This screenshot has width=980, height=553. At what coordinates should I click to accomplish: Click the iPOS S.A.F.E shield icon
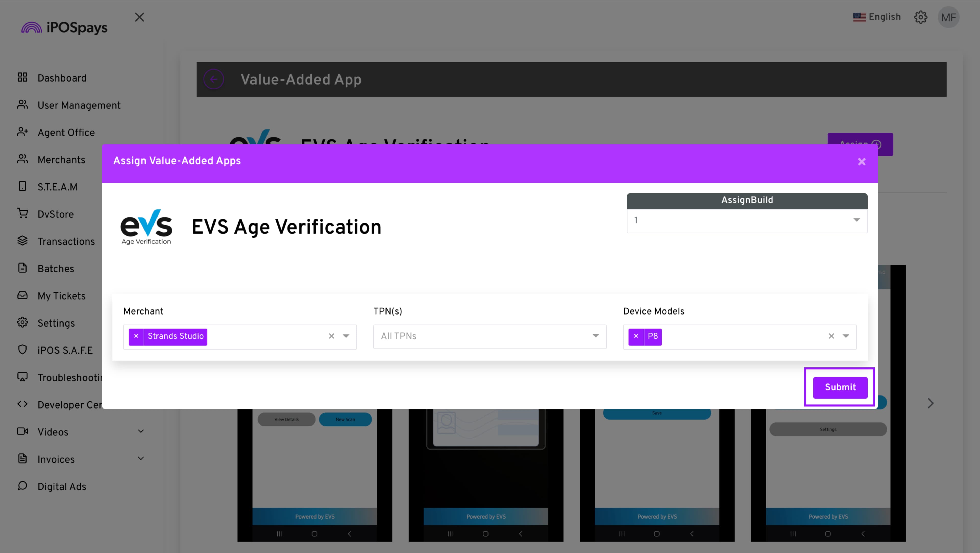pyautogui.click(x=22, y=349)
